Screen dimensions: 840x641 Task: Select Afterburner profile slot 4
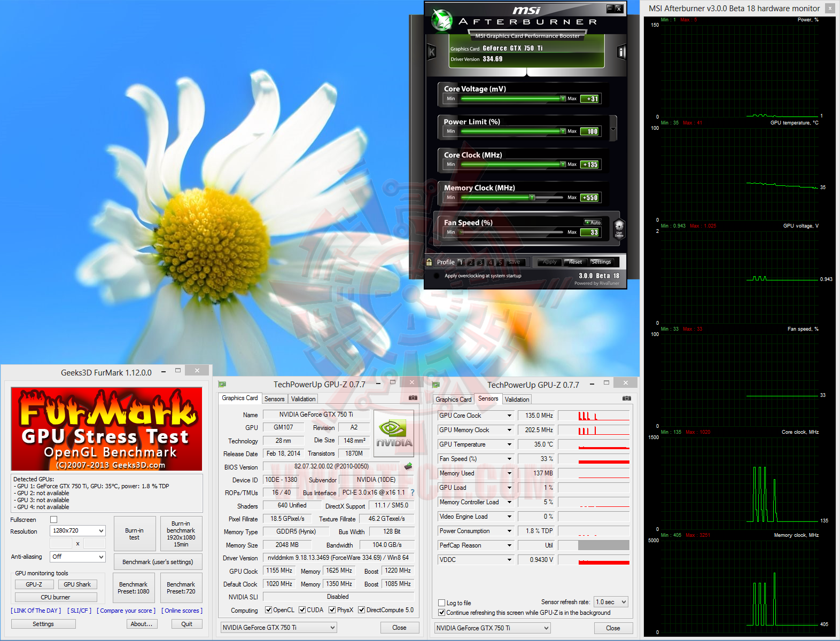click(490, 262)
